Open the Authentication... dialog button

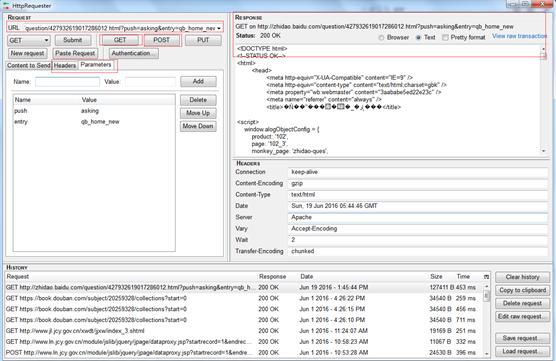click(x=134, y=53)
